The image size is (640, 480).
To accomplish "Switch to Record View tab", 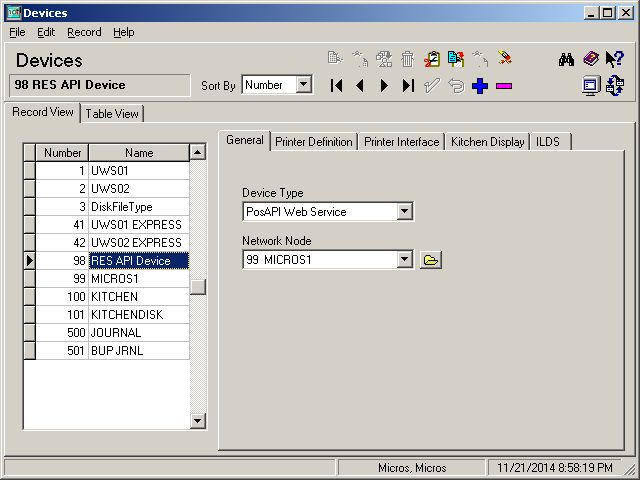I will [42, 112].
